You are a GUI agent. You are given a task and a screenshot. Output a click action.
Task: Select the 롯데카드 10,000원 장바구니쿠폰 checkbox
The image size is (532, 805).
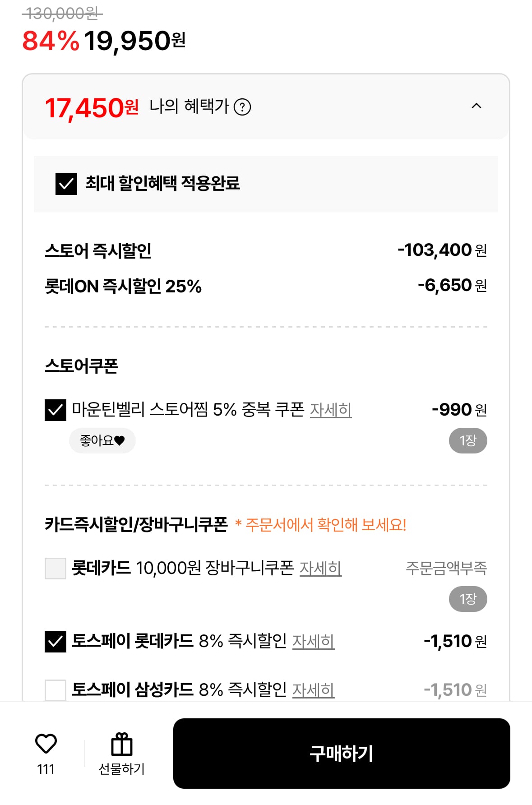55,569
